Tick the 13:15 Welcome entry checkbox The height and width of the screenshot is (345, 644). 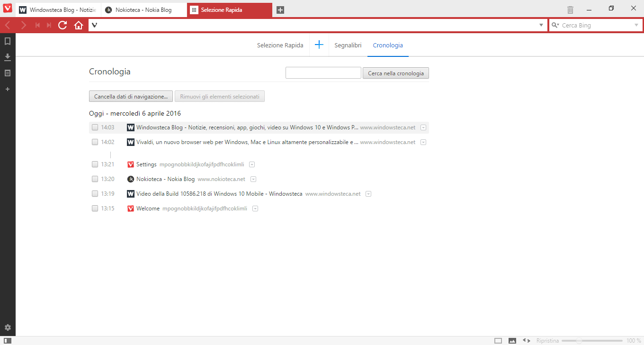[95, 209]
